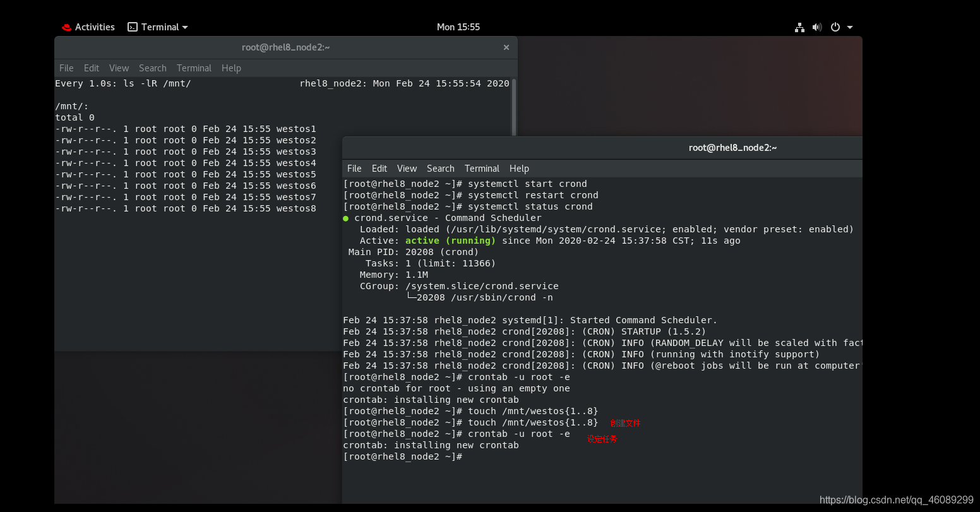This screenshot has height=512, width=980.
Task: Click the westos2 file row
Action: [186, 140]
